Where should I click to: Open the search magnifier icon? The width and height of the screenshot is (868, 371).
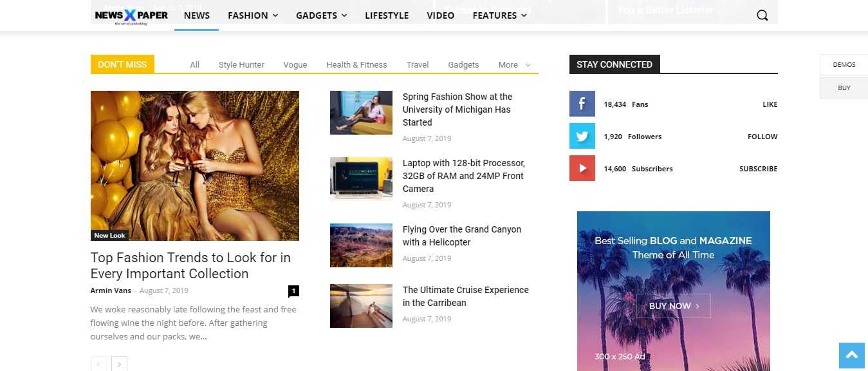tap(762, 15)
